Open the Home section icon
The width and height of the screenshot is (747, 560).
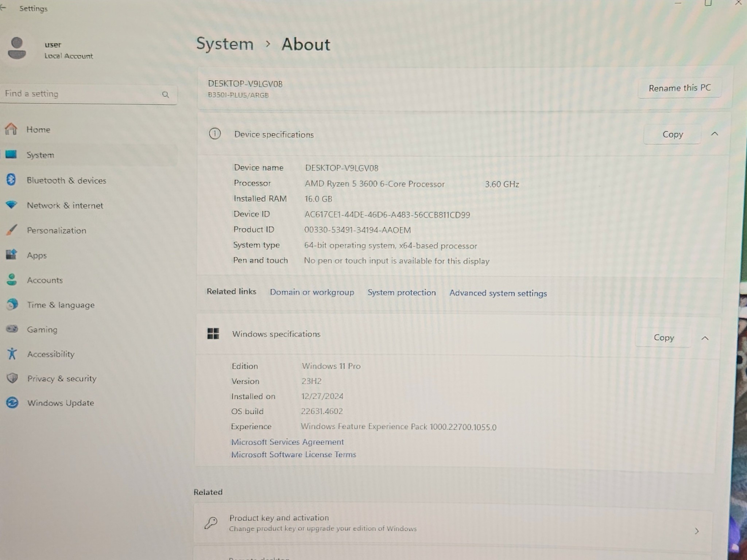(11, 129)
